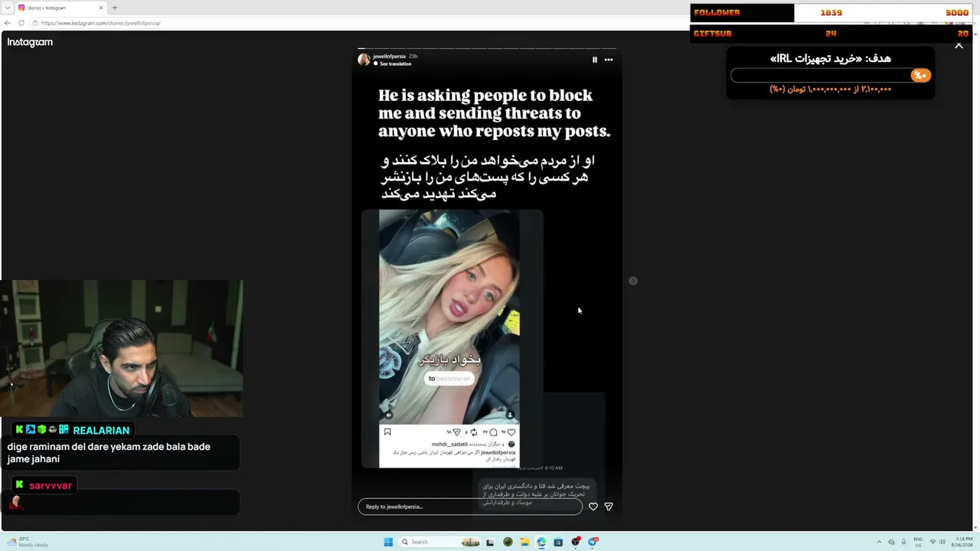Go back in browser history
The image size is (980, 551).
8,23
